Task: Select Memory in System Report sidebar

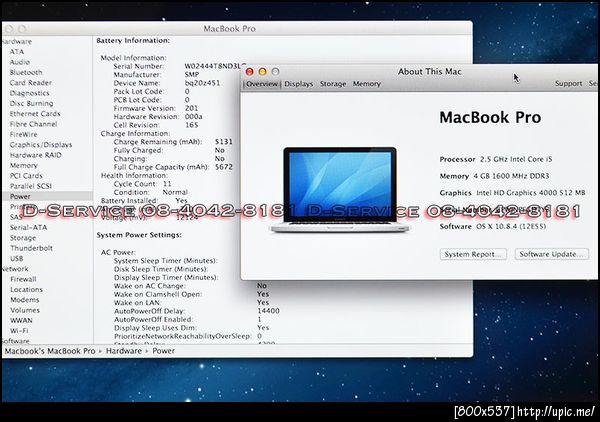Action: (x=24, y=165)
